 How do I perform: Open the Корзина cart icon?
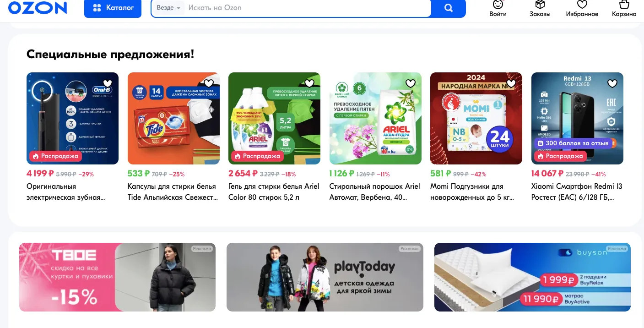click(624, 9)
